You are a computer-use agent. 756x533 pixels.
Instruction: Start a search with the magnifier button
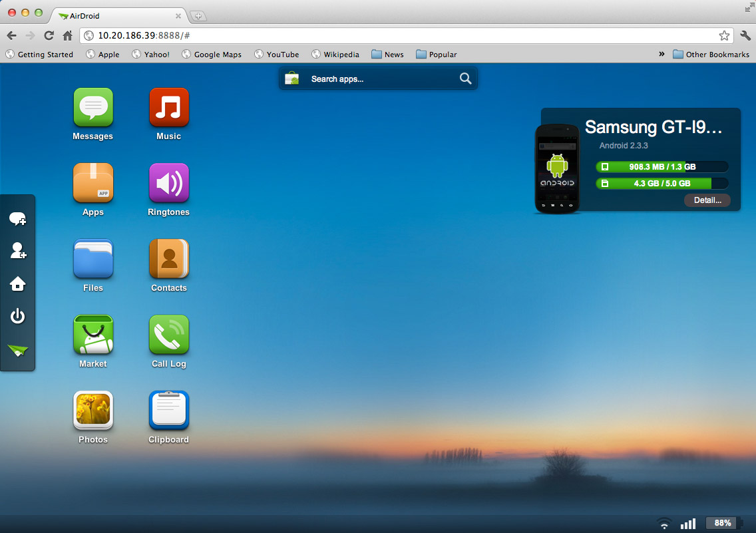tap(465, 78)
